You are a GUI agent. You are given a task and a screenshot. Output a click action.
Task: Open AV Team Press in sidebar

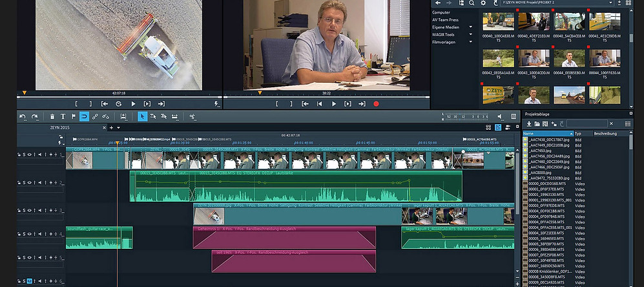click(x=445, y=20)
